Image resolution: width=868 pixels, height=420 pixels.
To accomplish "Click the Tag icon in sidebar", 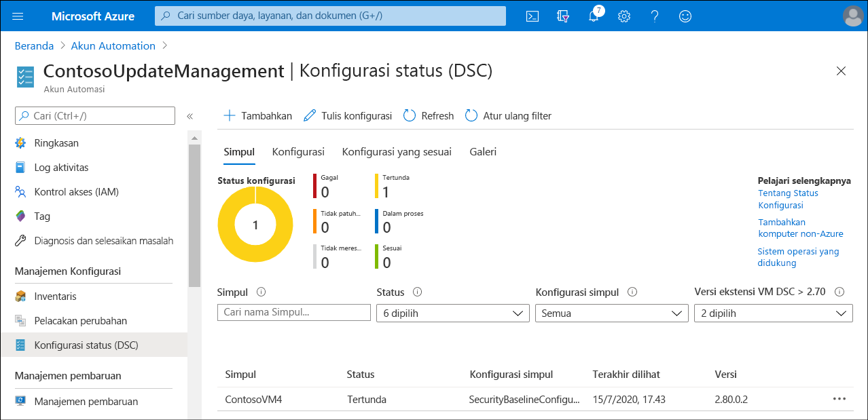I will click(21, 216).
